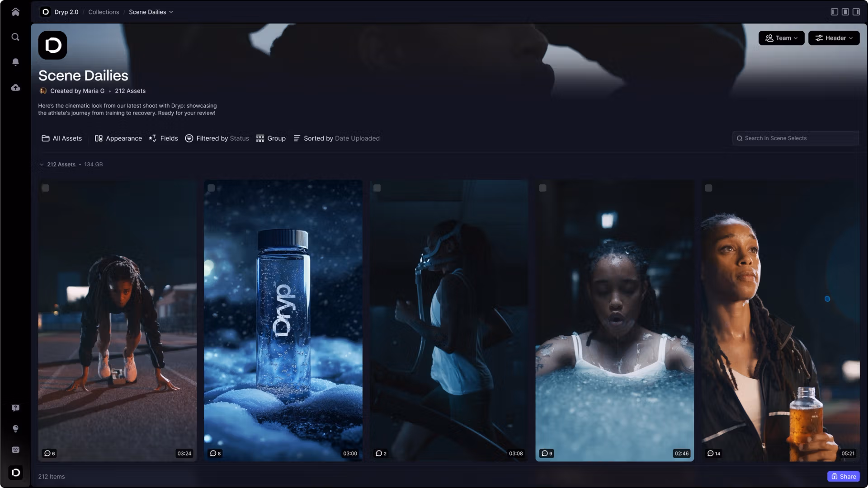Open the Home icon in sidebar

15,12
